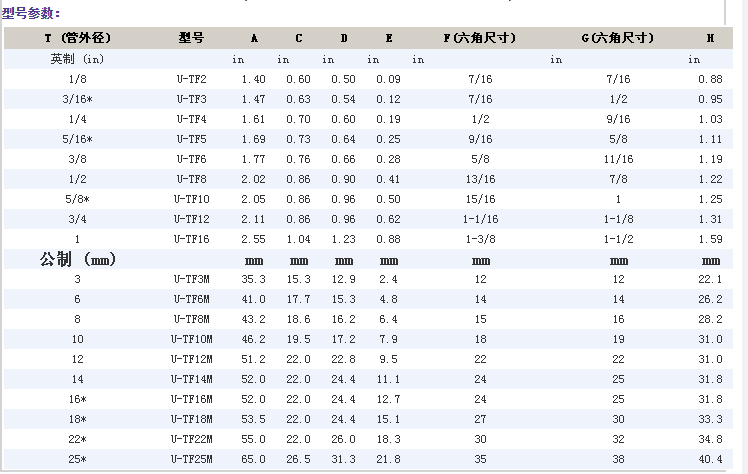Screen dimensions: 748x474
Task: Click tube size 3/16* cell
Action: point(77,99)
